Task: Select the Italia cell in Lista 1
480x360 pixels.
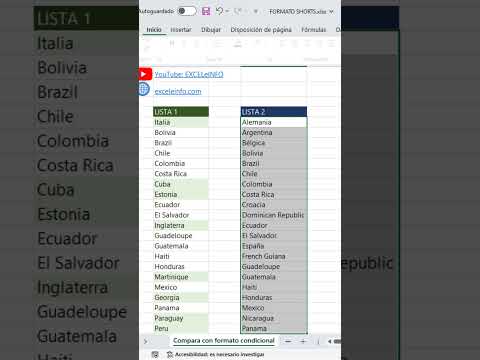Action: click(x=181, y=122)
